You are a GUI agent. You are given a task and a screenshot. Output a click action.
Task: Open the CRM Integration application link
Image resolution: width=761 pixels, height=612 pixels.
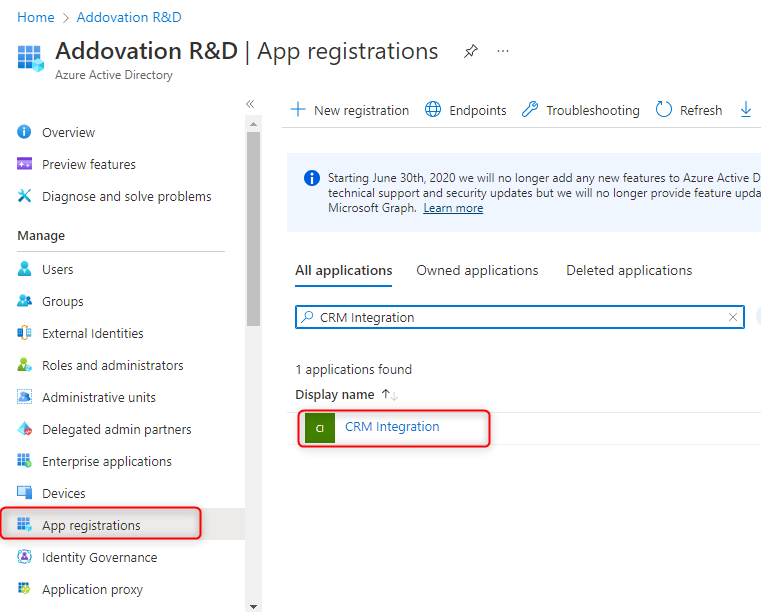392,427
